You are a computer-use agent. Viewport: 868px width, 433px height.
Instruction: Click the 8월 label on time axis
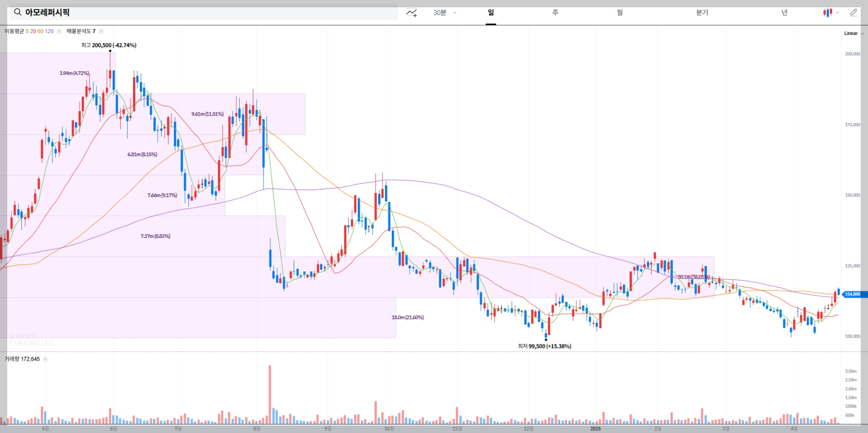[x=256, y=429]
